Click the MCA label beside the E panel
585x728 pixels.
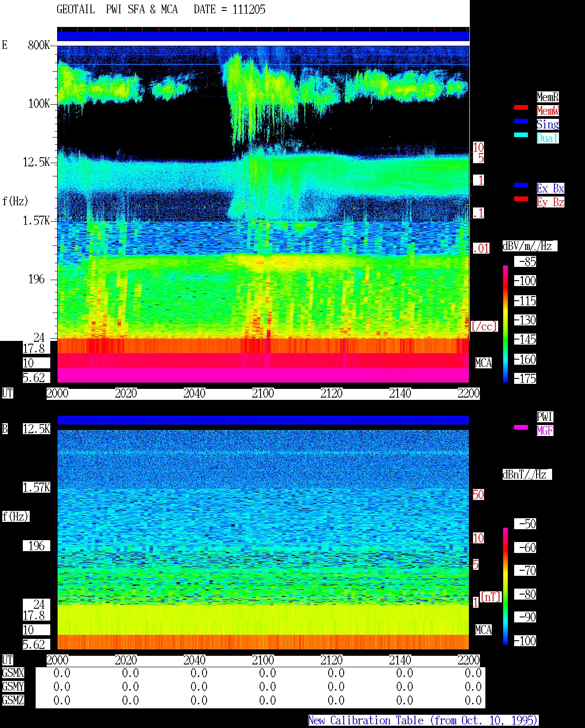tap(483, 363)
